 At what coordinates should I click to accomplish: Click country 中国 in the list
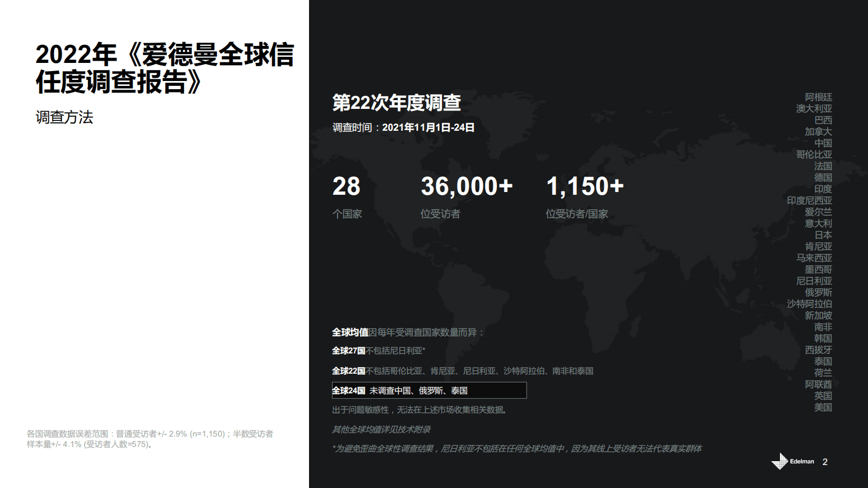click(x=823, y=143)
